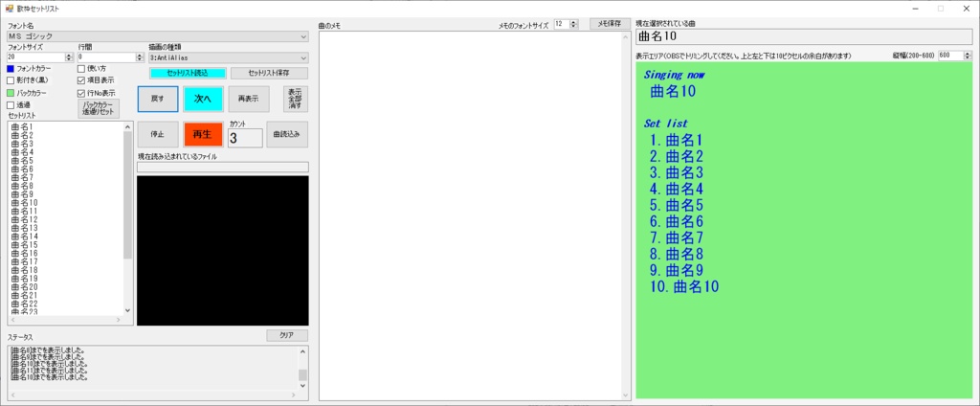The height and width of the screenshot is (406, 980).
Task: Select 曲名1 in the セットリスト listbox
Action: point(22,127)
